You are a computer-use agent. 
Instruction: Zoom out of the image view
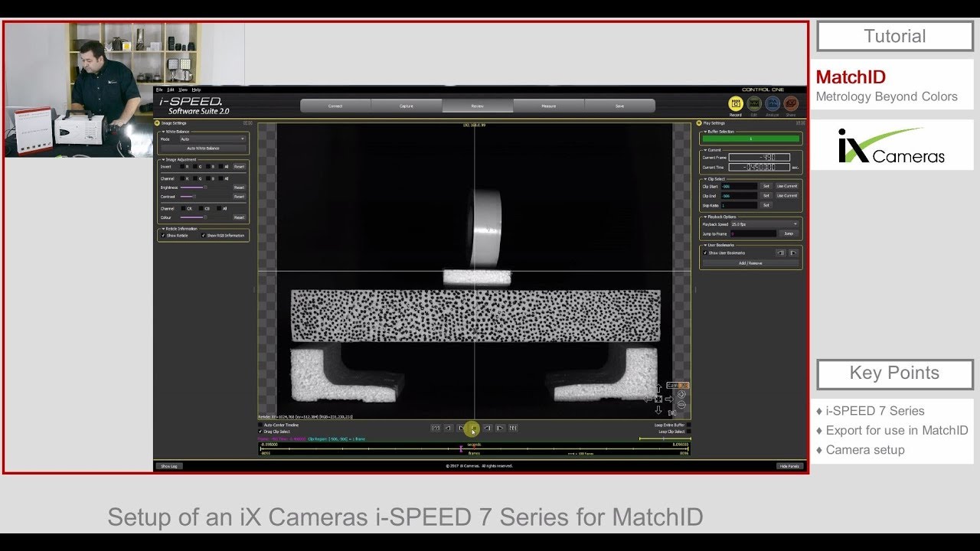click(681, 405)
